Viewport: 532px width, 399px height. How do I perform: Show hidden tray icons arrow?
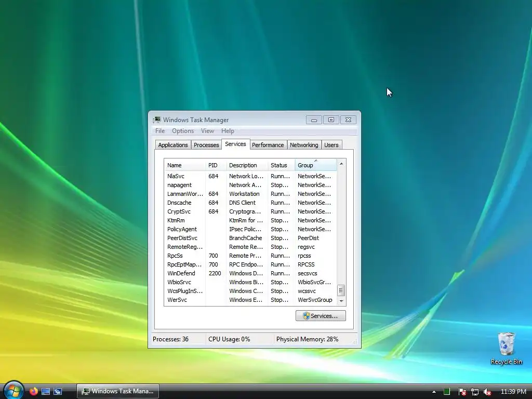point(434,392)
